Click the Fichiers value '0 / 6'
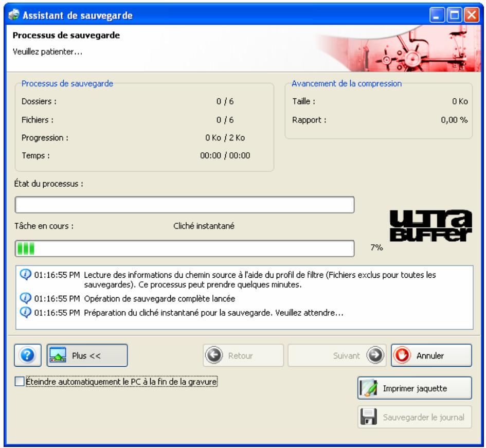This screenshot has height=448, width=486. (225, 120)
